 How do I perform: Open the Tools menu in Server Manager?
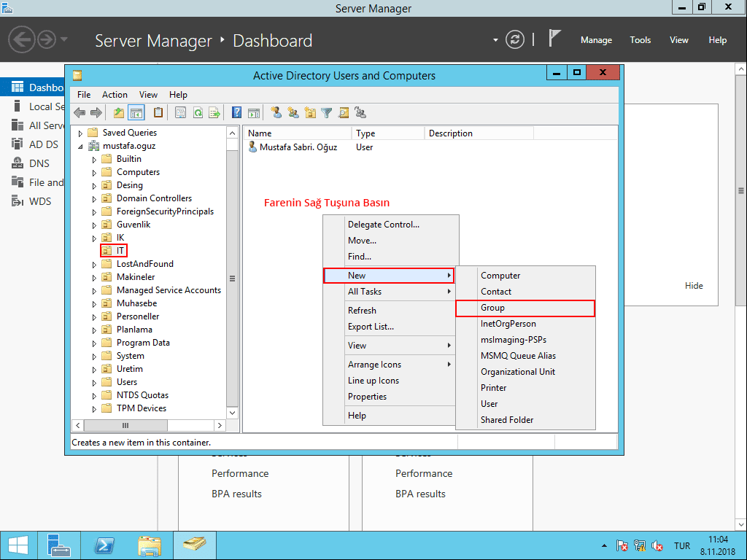pos(640,40)
